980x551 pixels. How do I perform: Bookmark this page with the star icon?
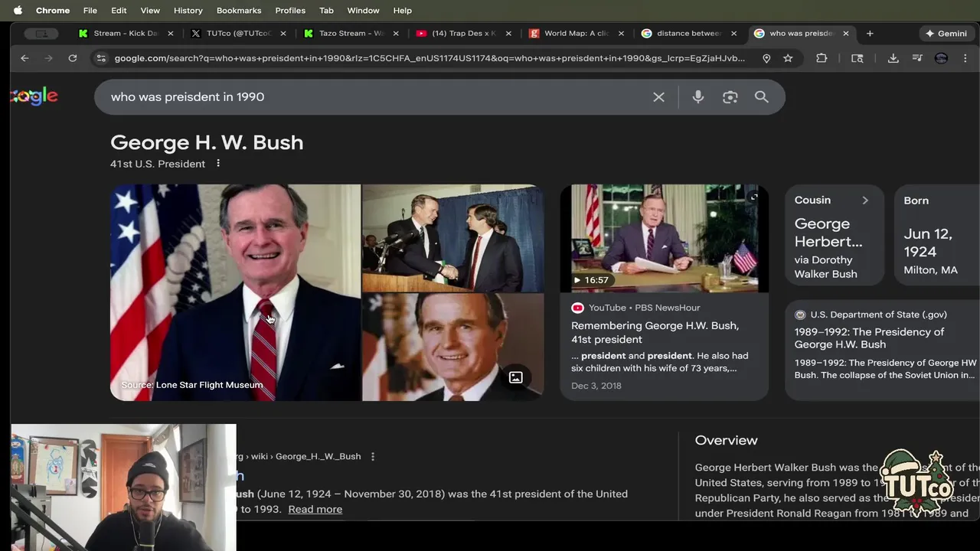(x=788, y=58)
